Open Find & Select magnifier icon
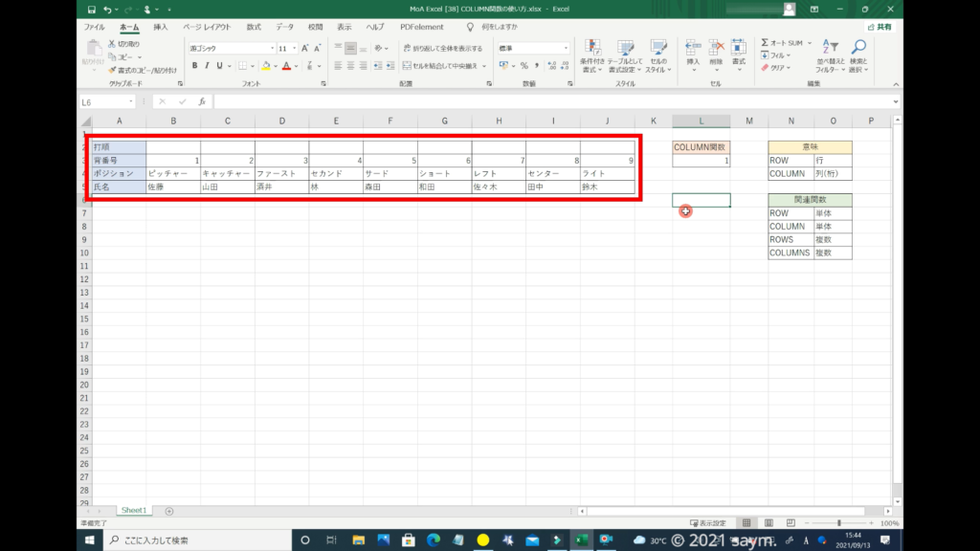The width and height of the screenshot is (980, 551). (858, 55)
